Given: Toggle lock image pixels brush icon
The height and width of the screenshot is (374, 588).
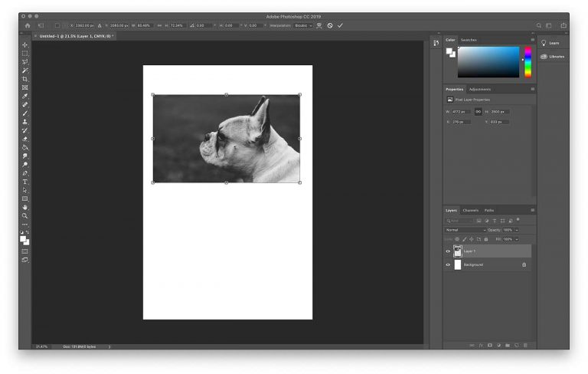Looking at the screenshot, I should pos(464,239).
